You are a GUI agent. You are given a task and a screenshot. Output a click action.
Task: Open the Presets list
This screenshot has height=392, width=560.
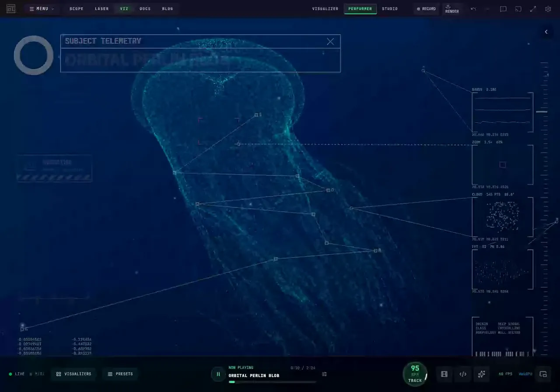[120, 374]
